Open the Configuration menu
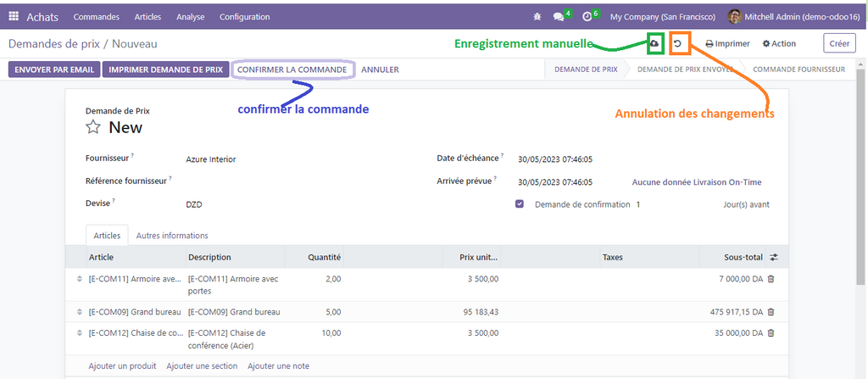The height and width of the screenshot is (379, 868). click(245, 17)
